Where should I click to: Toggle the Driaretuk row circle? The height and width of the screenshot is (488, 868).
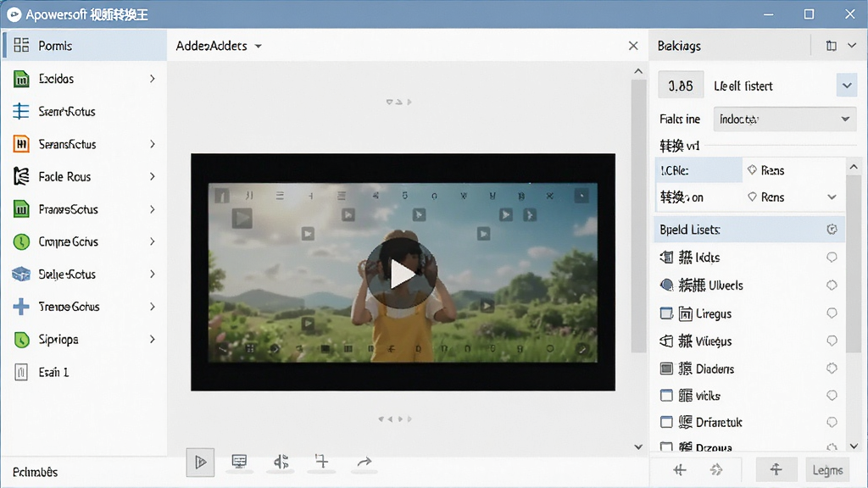point(832,422)
